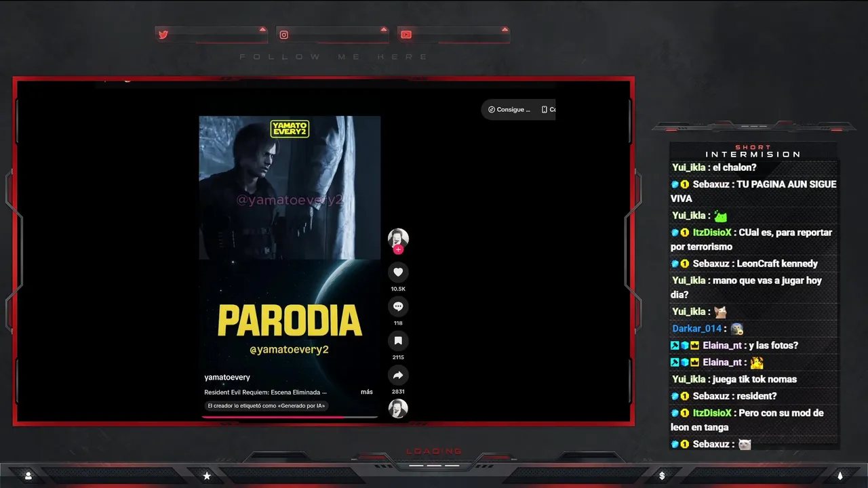Open the sound disc avatar below share

click(398, 409)
